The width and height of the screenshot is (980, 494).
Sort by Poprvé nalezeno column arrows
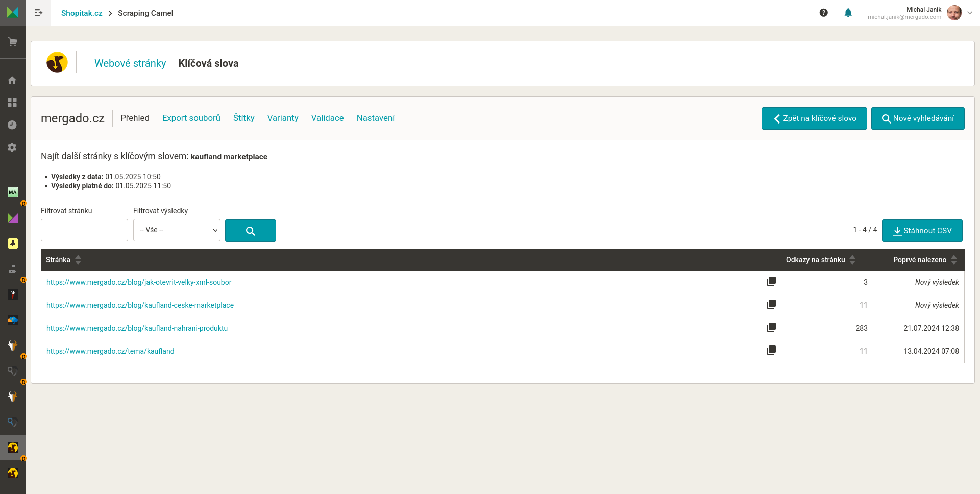953,260
